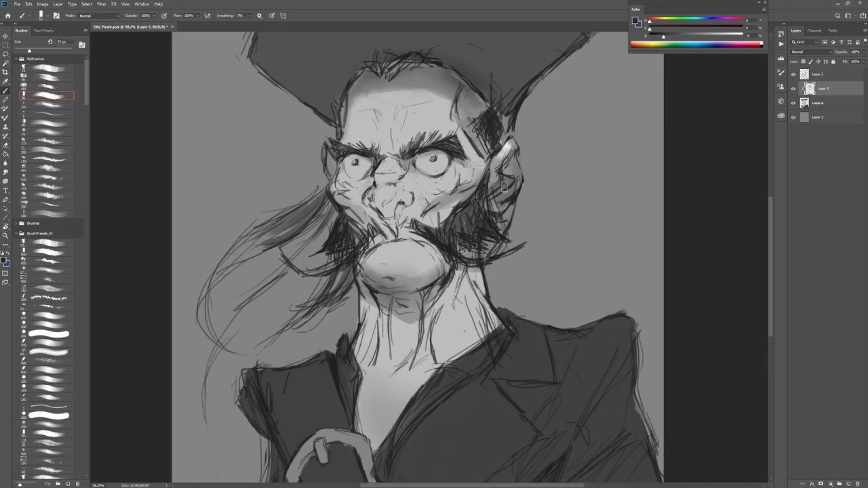Open the layer blend mode Normal dropdown
This screenshot has height=488, width=868.
811,52
